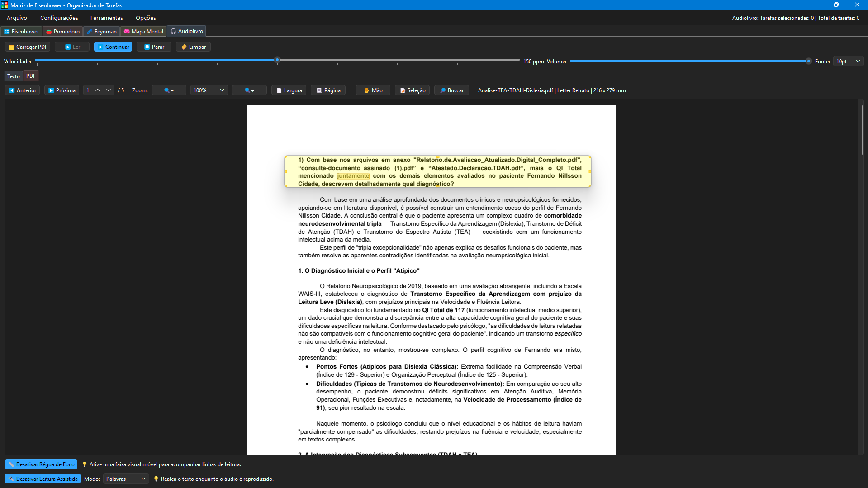The width and height of the screenshot is (868, 488).
Task: Open the Modo Palavras dropdown
Action: coord(126,479)
